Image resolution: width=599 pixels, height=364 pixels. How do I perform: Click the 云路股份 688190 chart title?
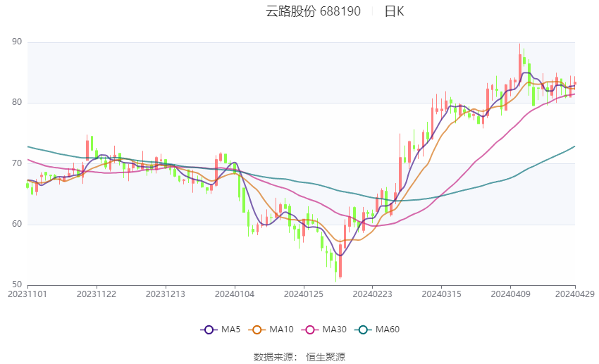click(313, 11)
